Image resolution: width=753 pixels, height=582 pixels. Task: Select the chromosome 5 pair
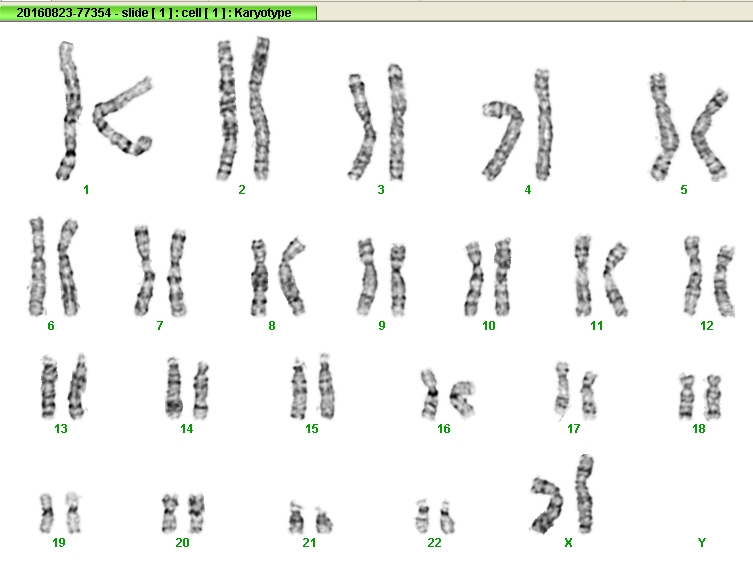point(689,127)
